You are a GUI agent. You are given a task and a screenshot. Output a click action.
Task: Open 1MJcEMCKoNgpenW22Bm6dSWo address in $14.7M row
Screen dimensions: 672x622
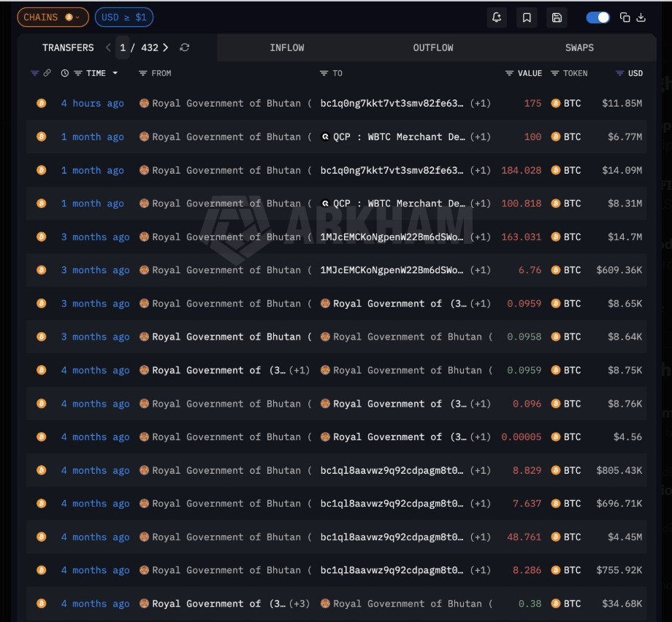[x=392, y=237]
